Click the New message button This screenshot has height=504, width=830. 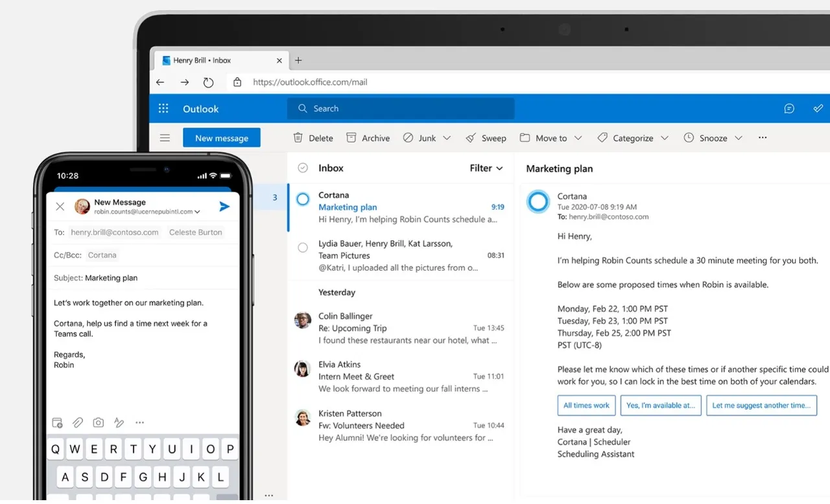pos(222,138)
